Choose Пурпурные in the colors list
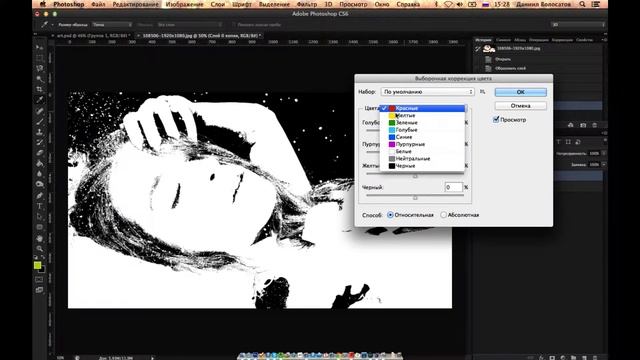 pyautogui.click(x=422, y=144)
